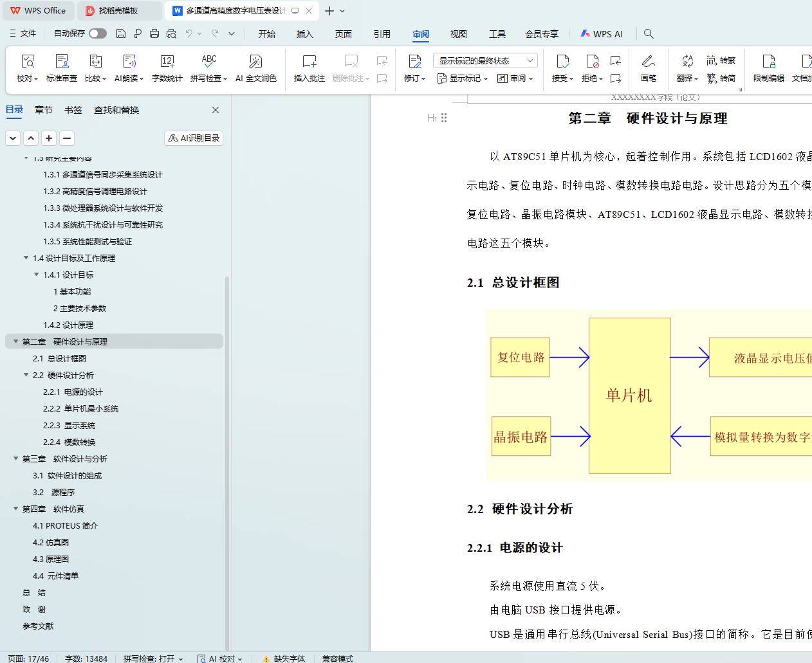
Task: Close the navigation pane
Action: 216,110
